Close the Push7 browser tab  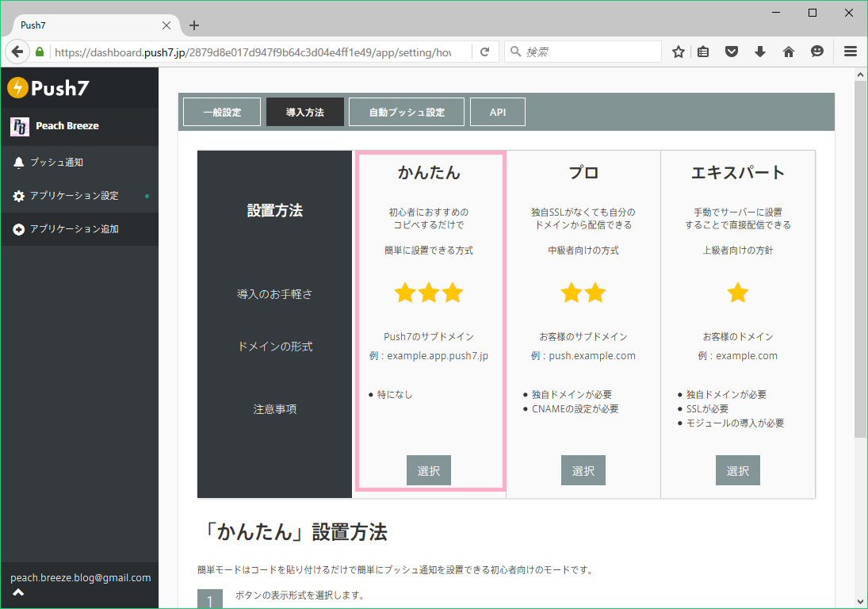(x=166, y=25)
